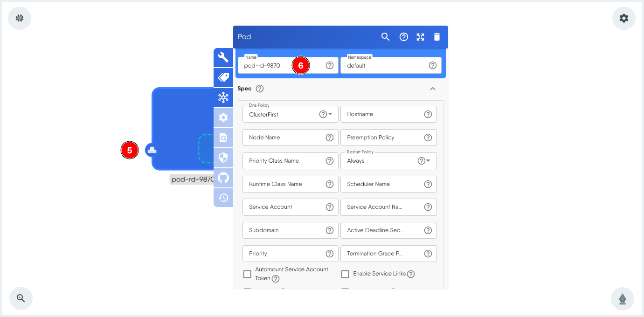The height and width of the screenshot is (317, 644).
Task: Select the GitHub sidebar icon
Action: coord(223,178)
